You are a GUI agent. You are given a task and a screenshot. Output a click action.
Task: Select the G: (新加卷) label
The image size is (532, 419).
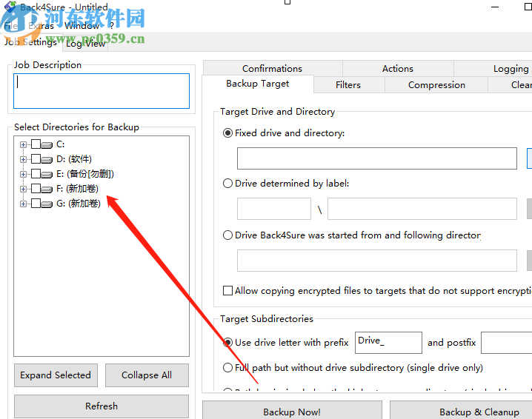(x=79, y=204)
